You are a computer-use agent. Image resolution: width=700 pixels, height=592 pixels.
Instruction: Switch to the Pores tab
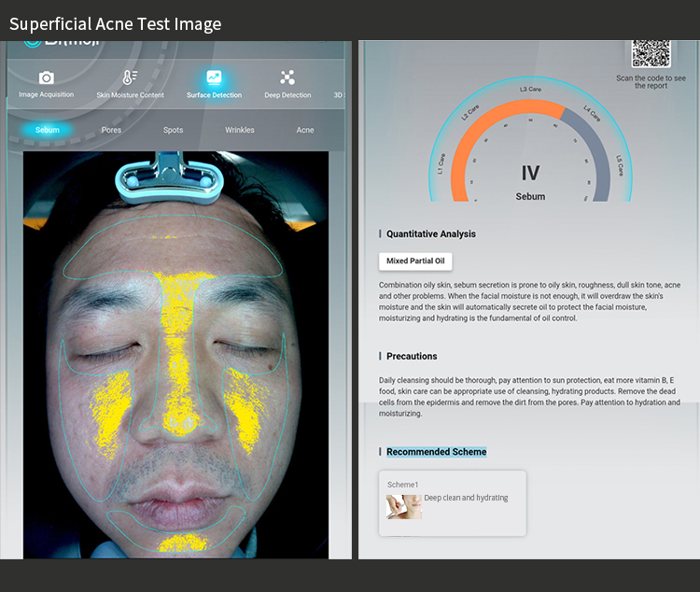111,130
